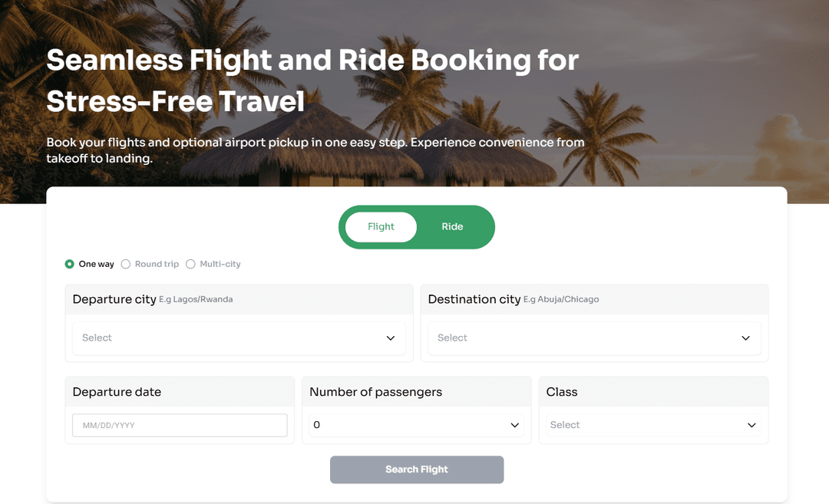Click the Destination city chevron arrow
The width and height of the screenshot is (829, 504).
point(745,338)
